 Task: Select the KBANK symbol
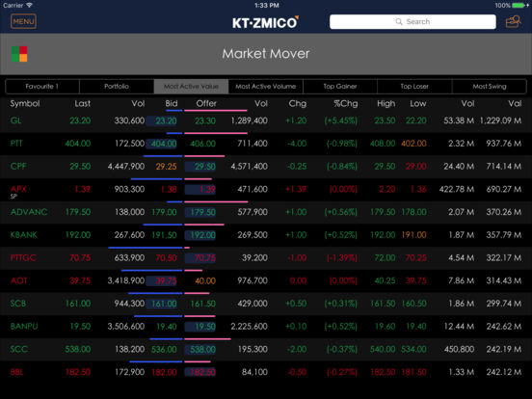click(24, 235)
